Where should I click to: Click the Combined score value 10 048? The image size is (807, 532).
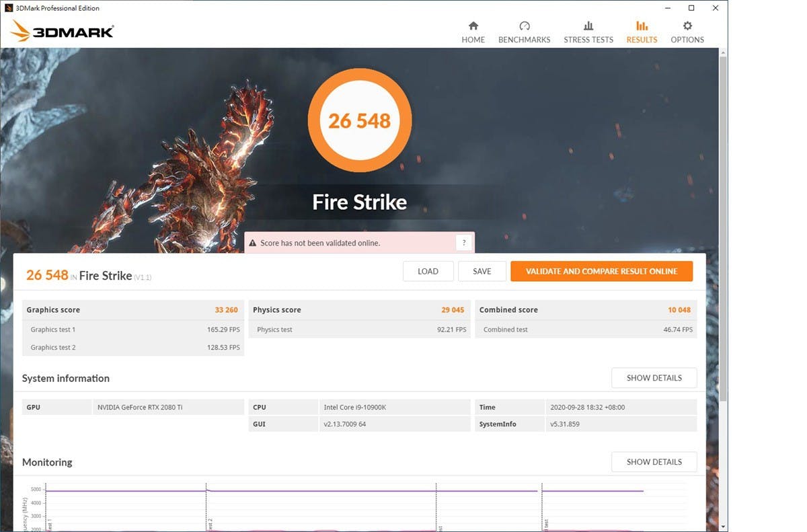pos(679,310)
